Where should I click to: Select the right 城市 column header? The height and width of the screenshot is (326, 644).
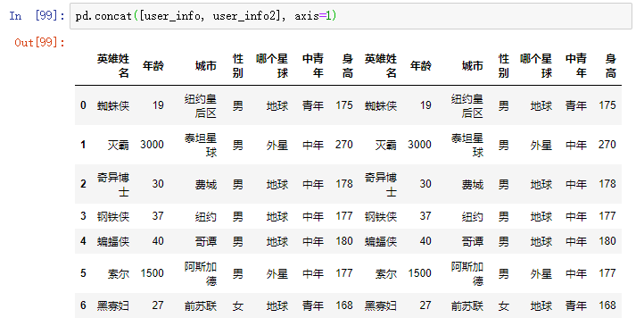coord(473,66)
